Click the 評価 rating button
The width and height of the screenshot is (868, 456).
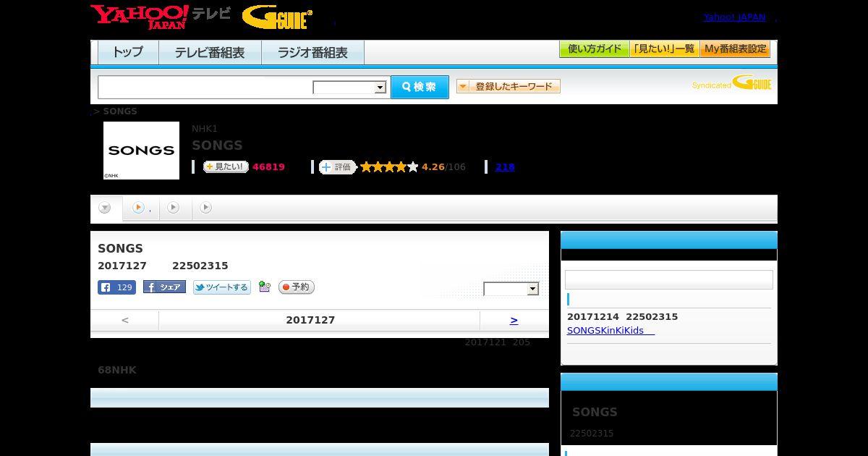338,167
